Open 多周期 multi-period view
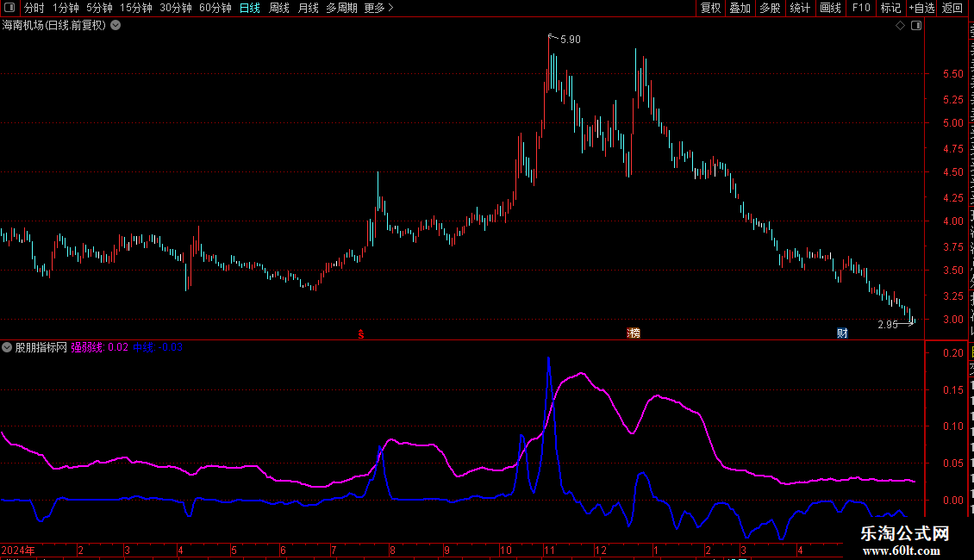This screenshot has height=560, width=974. pyautogui.click(x=341, y=8)
